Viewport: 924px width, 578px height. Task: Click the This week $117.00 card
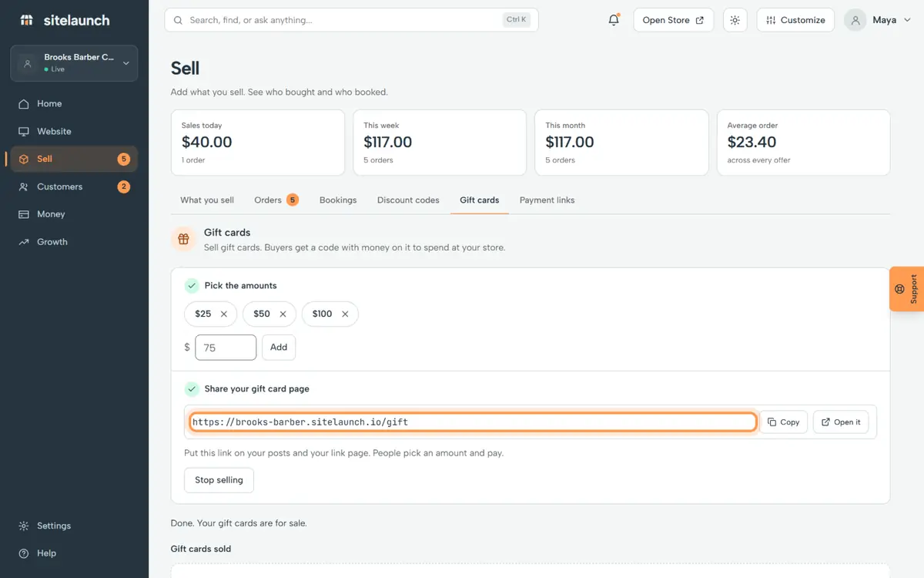(x=440, y=143)
